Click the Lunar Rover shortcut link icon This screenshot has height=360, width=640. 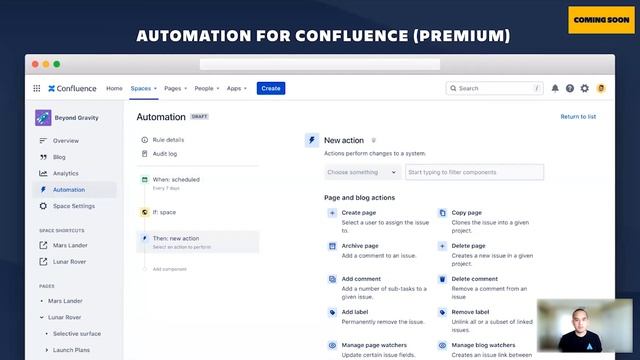(43, 262)
